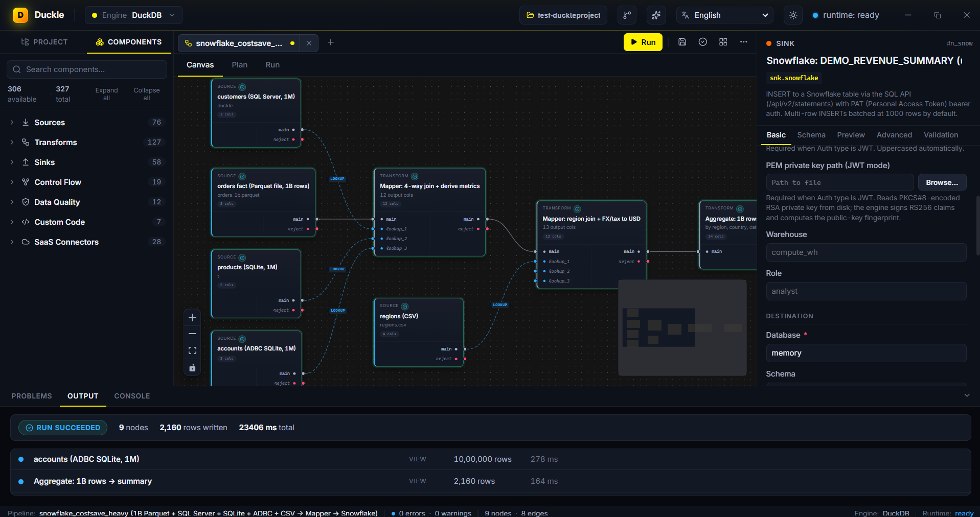The height and width of the screenshot is (517, 980).
Task: Click the save pipeline icon
Action: (x=682, y=42)
